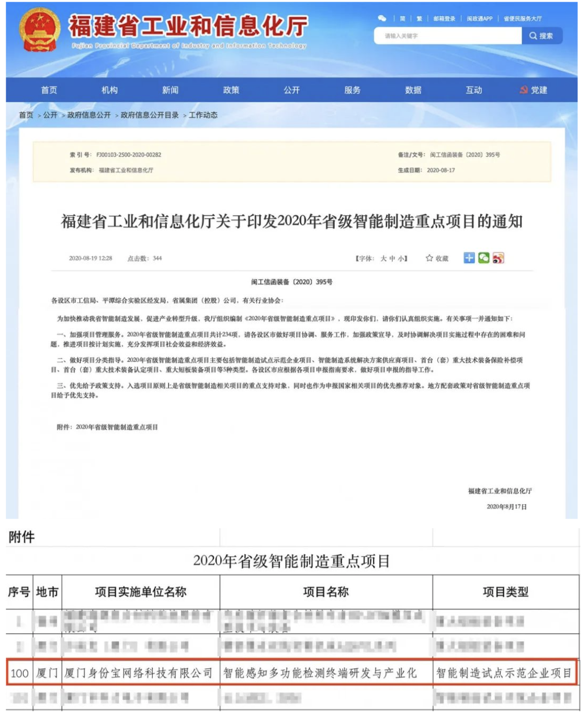588x716 pixels.
Task: Set font size to small 小
Action: click(401, 259)
